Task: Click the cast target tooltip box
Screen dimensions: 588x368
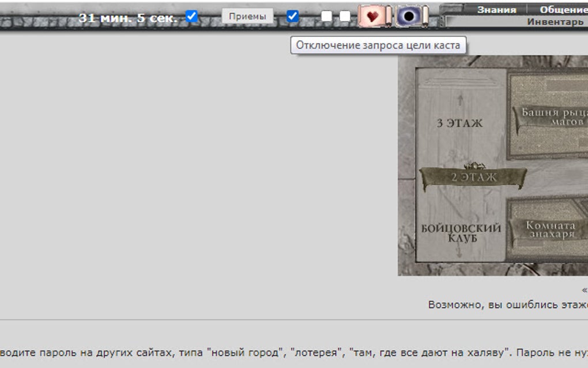Action: [x=378, y=44]
